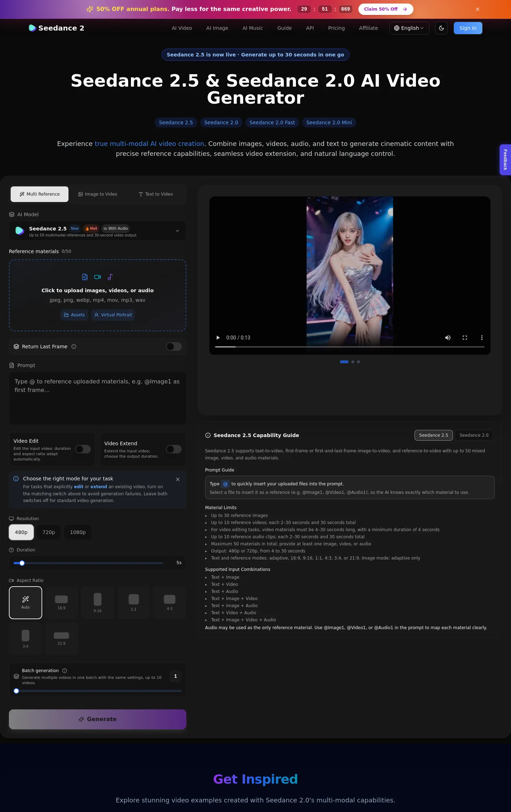Click into the Prompt text field
Screen dimensions: 511x812
(x=98, y=398)
